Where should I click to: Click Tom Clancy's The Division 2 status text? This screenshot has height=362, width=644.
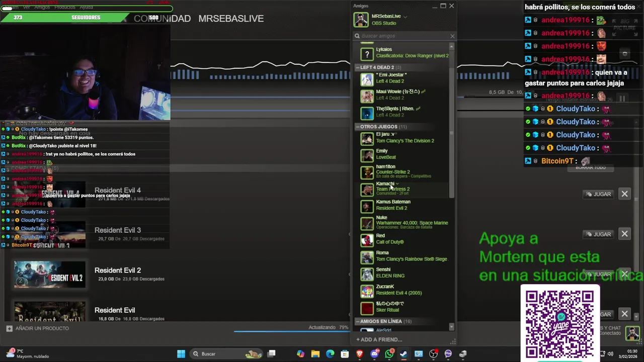[x=405, y=141]
